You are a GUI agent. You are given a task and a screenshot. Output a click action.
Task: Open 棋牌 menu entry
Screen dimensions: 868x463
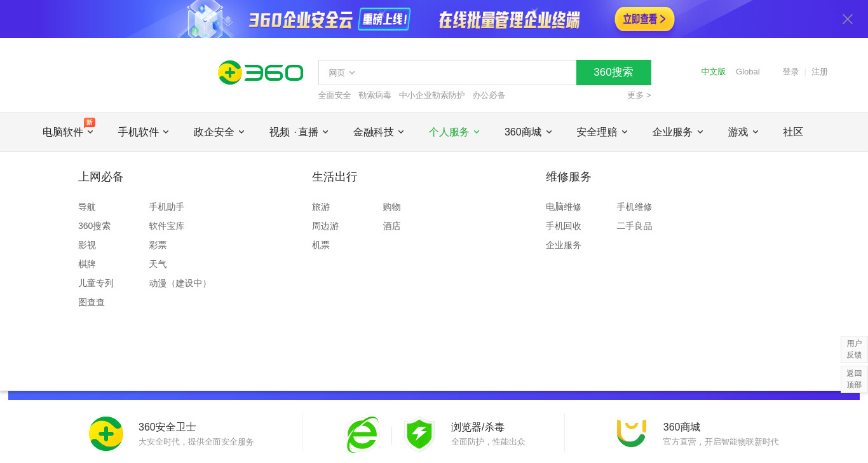(x=87, y=265)
